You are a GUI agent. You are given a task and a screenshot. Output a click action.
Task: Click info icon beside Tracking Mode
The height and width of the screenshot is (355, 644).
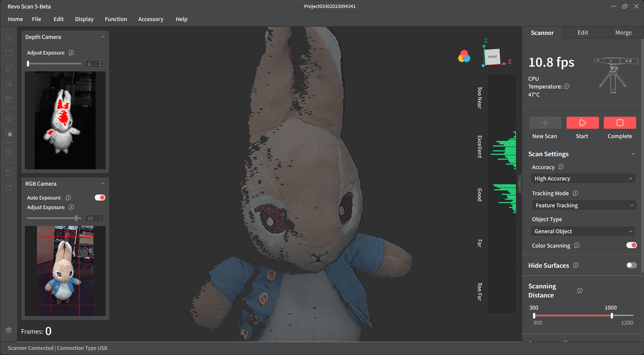click(575, 193)
